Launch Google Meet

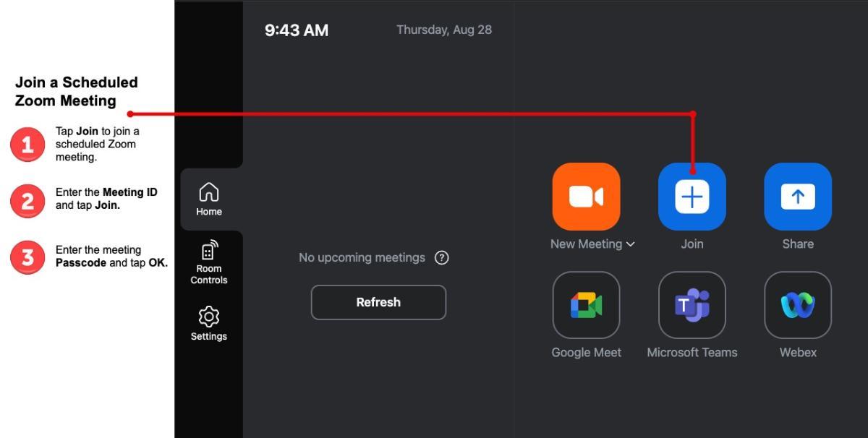tap(586, 305)
